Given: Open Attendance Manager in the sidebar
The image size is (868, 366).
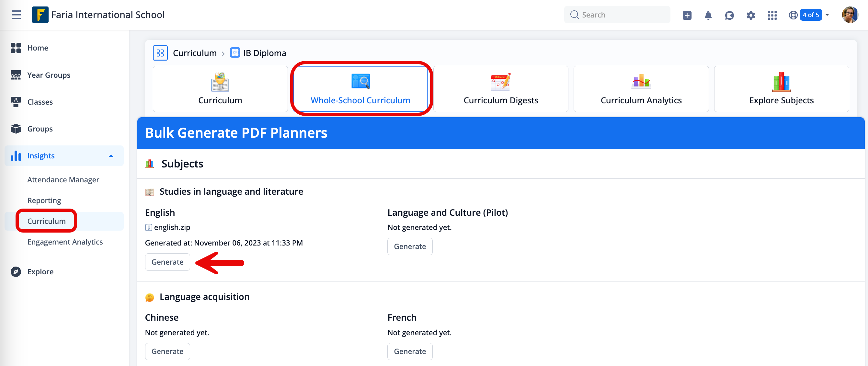Looking at the screenshot, I should [x=63, y=180].
